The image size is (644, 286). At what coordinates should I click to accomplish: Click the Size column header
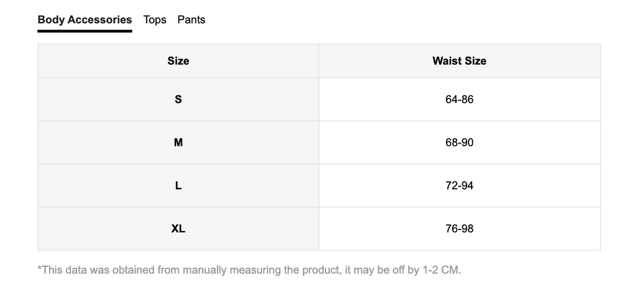tap(178, 61)
